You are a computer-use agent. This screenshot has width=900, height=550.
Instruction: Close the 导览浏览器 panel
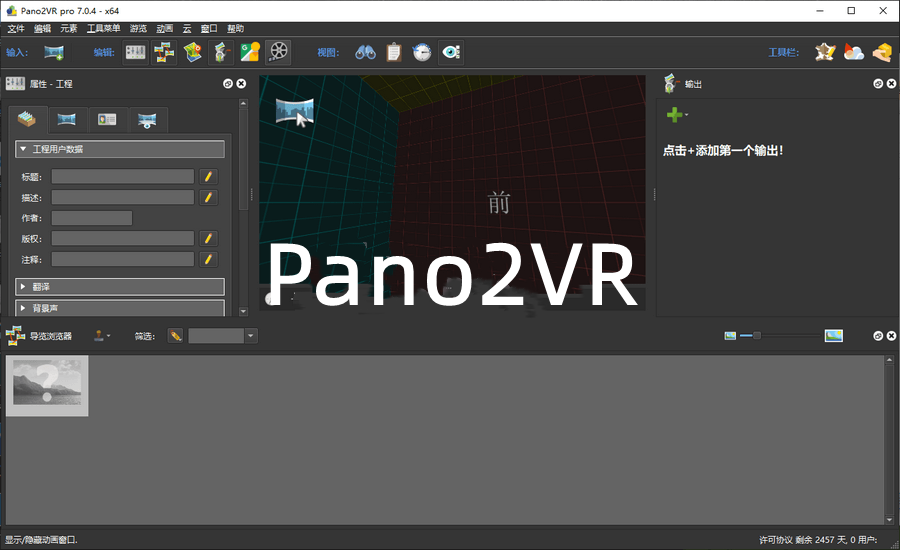pyautogui.click(x=891, y=336)
